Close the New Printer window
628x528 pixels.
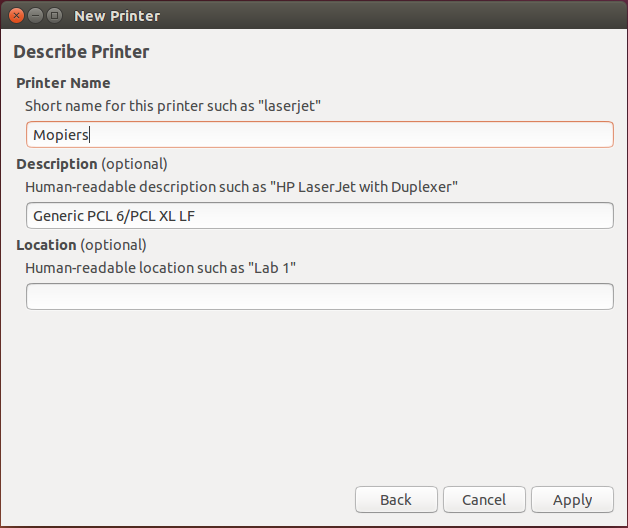click(x=16, y=16)
